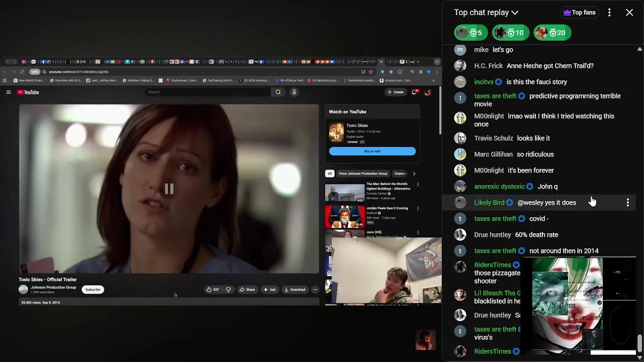The width and height of the screenshot is (644, 362).
Task: Open more actions under the video
Action: (315, 290)
